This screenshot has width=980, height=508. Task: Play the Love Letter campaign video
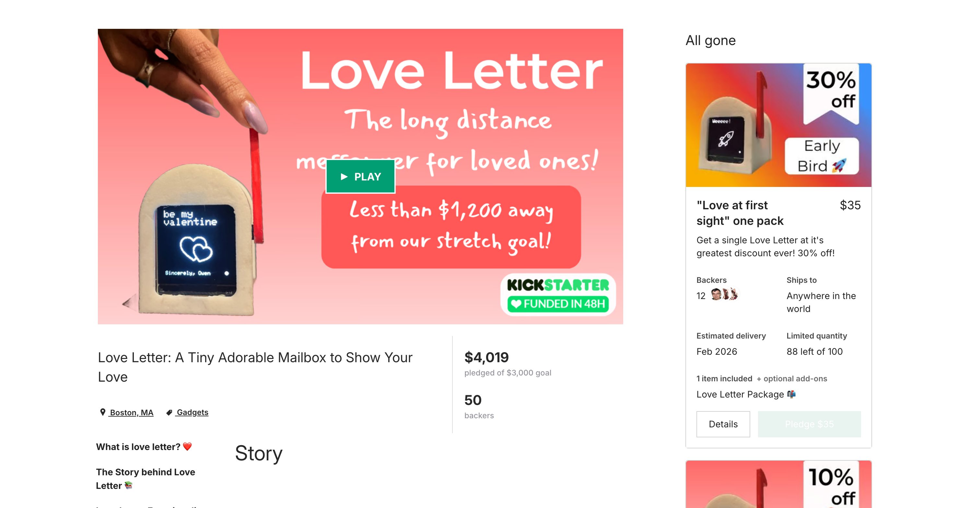(360, 177)
